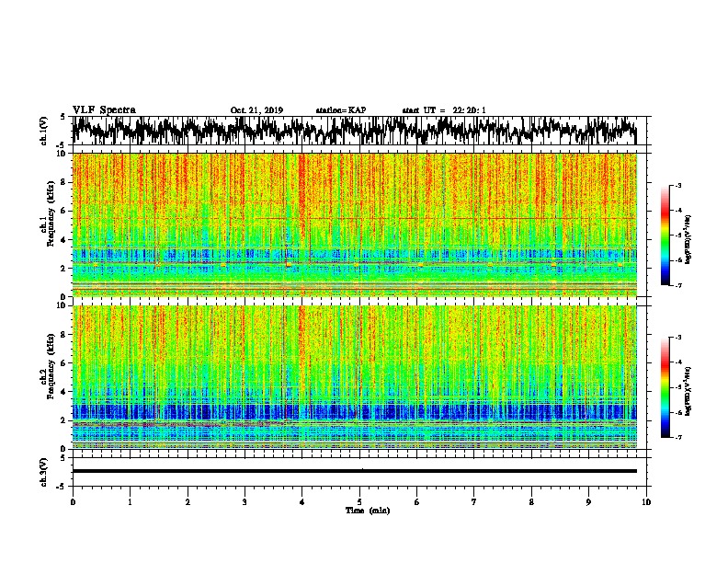Click the 'Time (min)' axis label
Viewport: 728px width, 563px height.
pos(368,511)
